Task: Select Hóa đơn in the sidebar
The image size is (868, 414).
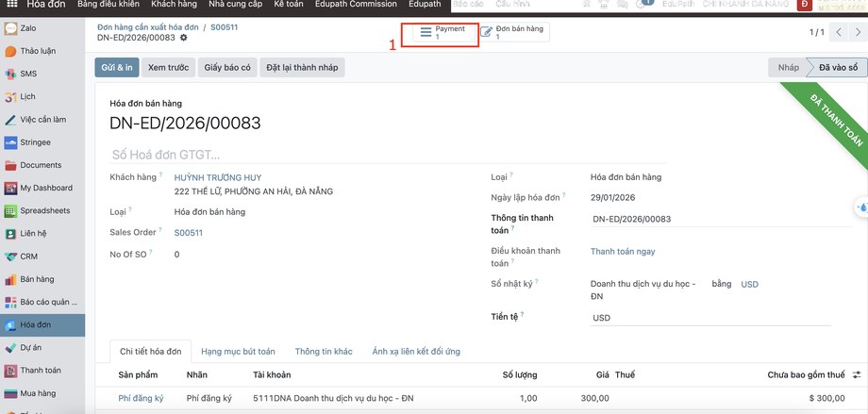Action: 42,325
